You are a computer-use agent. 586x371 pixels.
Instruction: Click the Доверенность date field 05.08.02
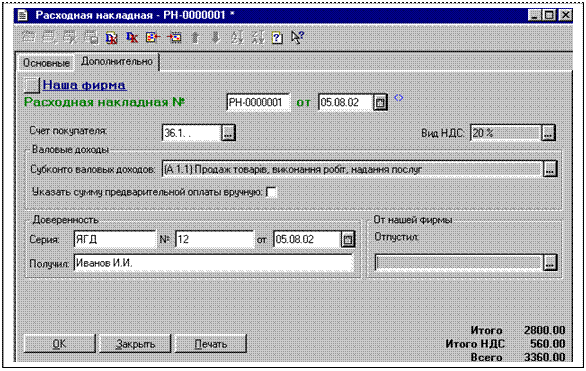click(x=307, y=239)
